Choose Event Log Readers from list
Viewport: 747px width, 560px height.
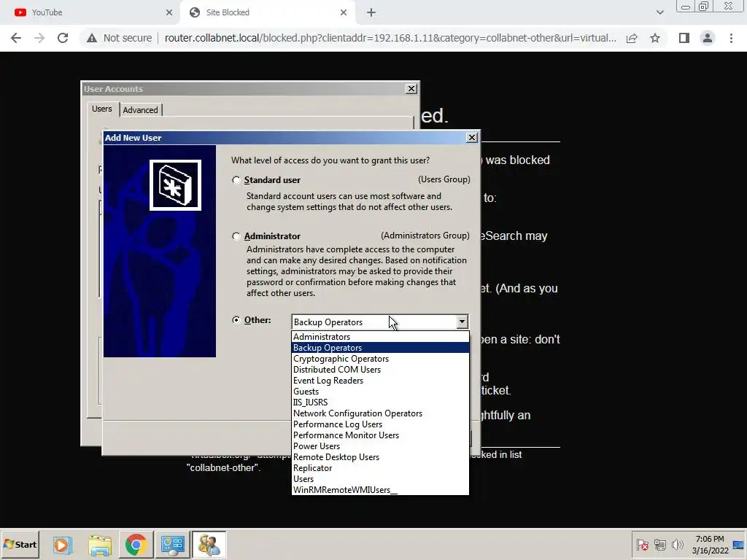[x=380, y=381]
